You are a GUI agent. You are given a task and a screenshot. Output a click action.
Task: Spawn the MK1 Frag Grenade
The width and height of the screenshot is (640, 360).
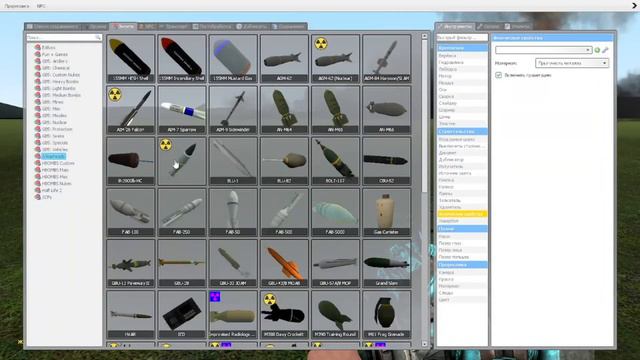[x=387, y=315]
